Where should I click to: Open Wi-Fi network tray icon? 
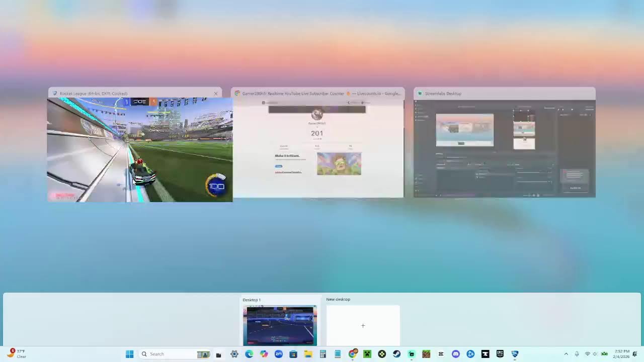(587, 354)
